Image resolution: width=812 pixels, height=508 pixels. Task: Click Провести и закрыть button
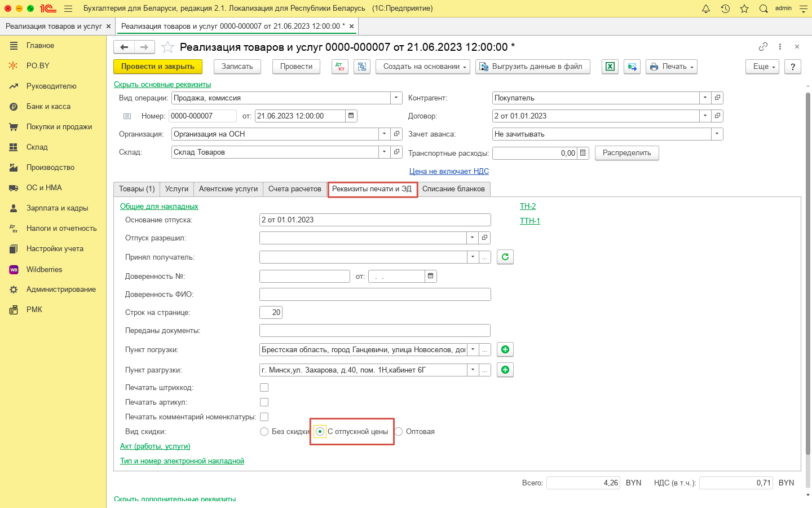(158, 67)
